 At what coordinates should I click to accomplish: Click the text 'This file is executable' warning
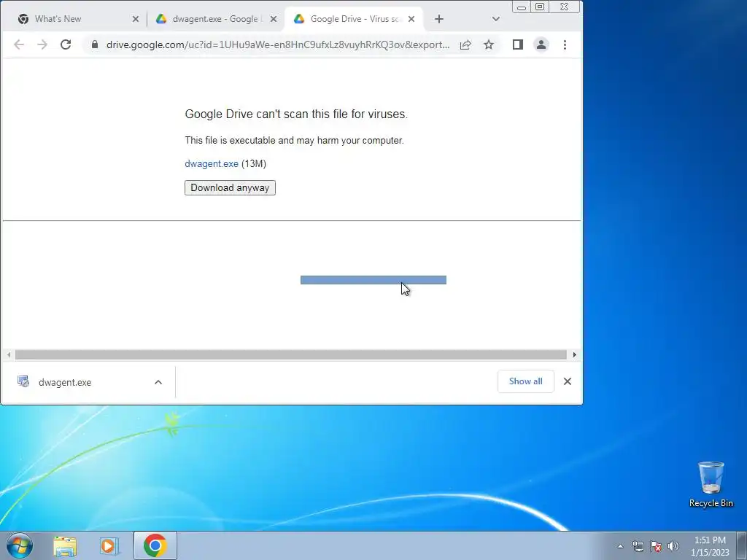point(295,141)
